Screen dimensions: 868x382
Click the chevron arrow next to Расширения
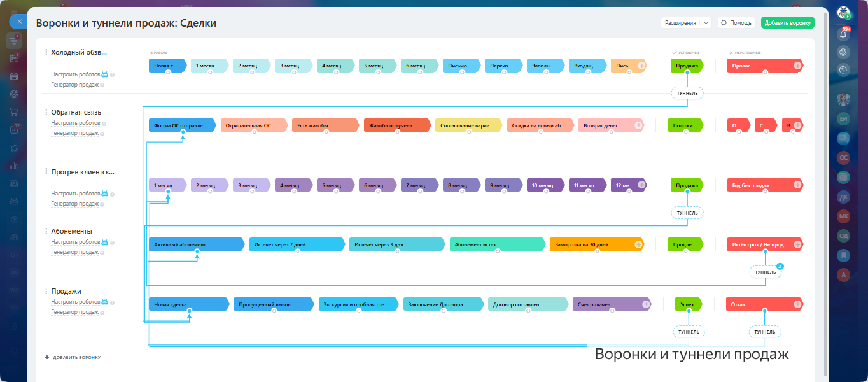coord(706,22)
